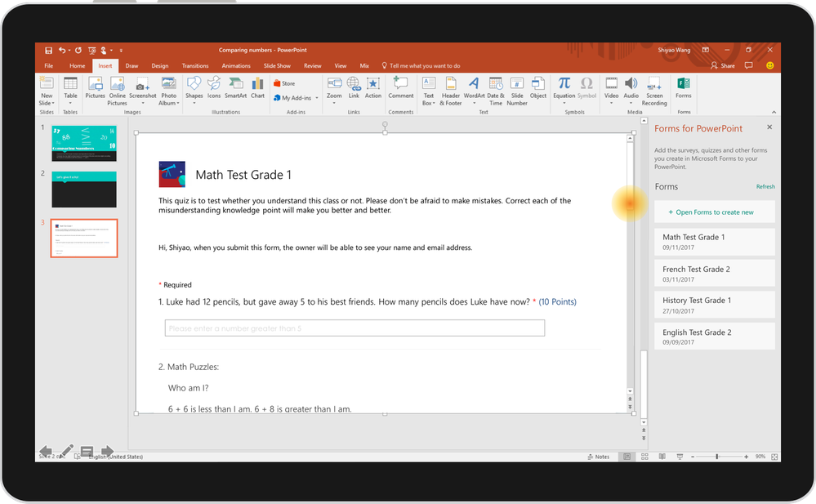Switch to the Draw tab
This screenshot has height=504, width=816.
pyautogui.click(x=132, y=65)
